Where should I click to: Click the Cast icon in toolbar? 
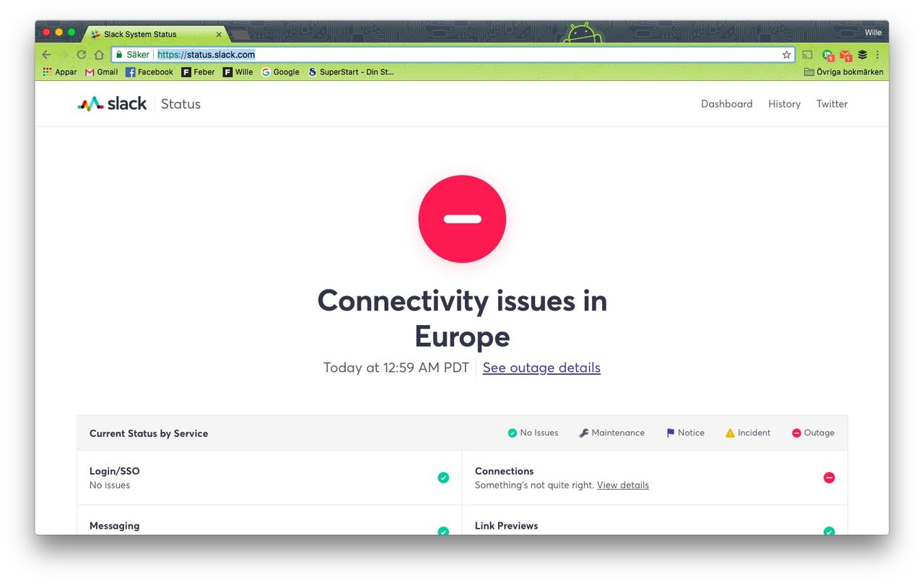pyautogui.click(x=807, y=55)
